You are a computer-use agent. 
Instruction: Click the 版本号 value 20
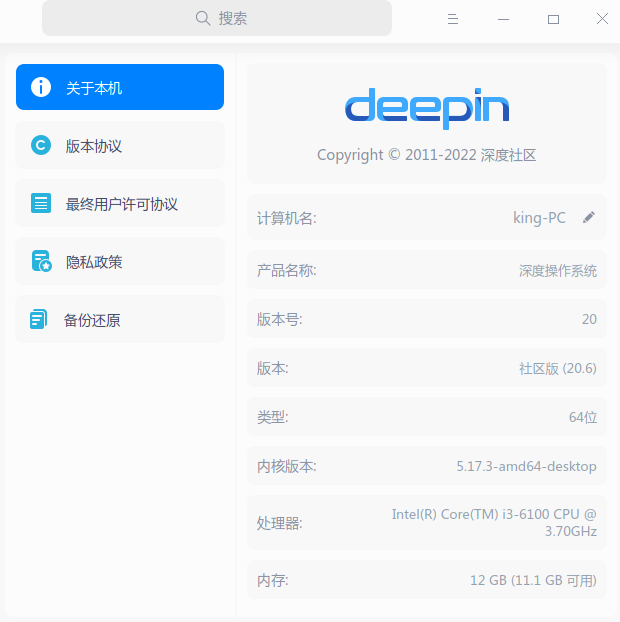589,319
